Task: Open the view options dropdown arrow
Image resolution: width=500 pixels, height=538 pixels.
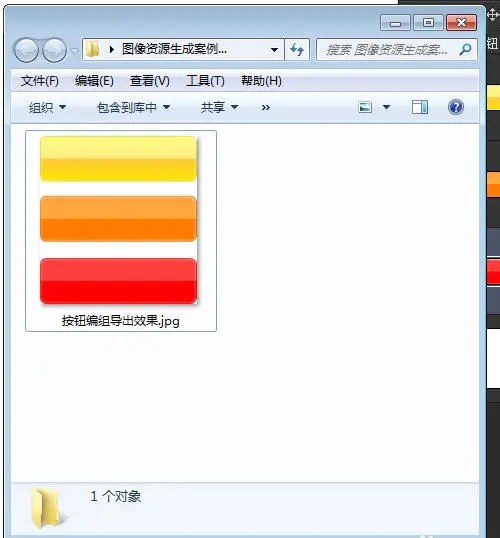Action: coord(386,107)
